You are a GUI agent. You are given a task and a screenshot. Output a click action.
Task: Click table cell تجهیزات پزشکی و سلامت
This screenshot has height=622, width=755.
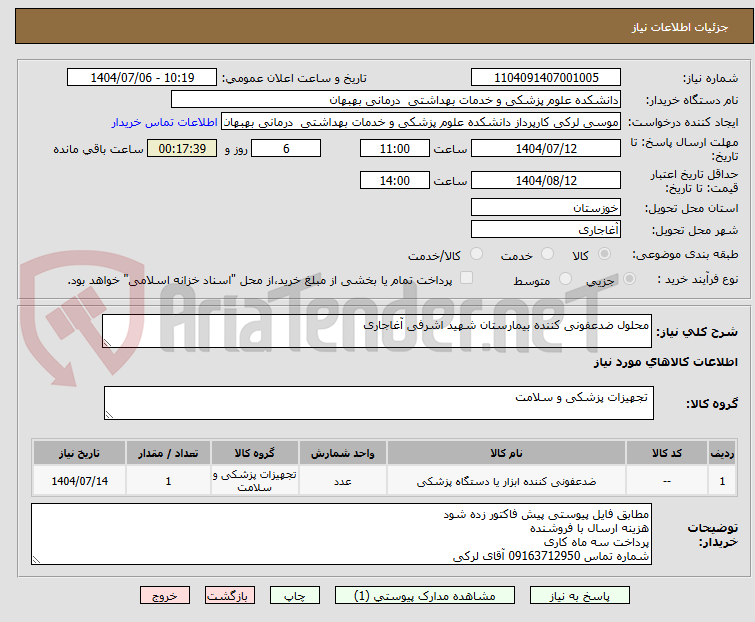click(x=254, y=480)
